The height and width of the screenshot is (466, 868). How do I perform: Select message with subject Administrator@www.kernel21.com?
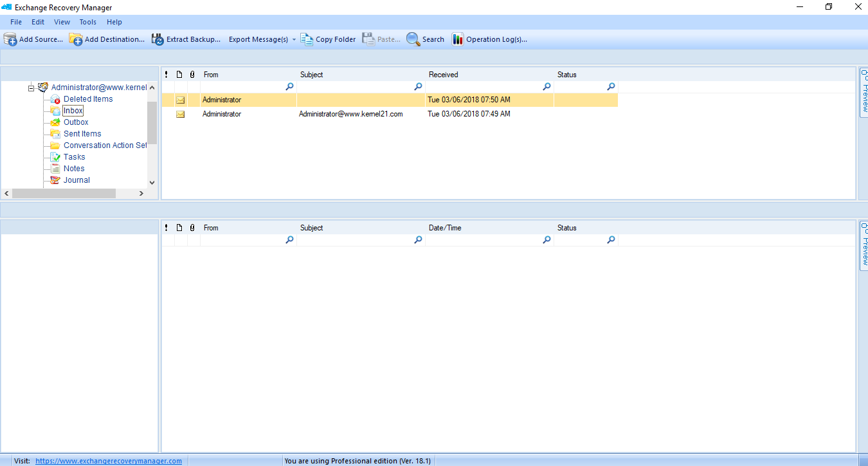coord(390,114)
